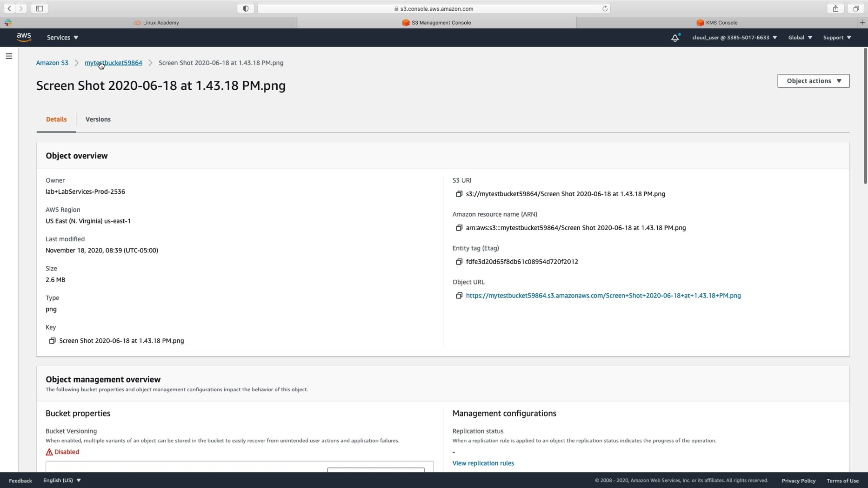
Task: Change language via English (US) dropdown
Action: click(x=62, y=481)
